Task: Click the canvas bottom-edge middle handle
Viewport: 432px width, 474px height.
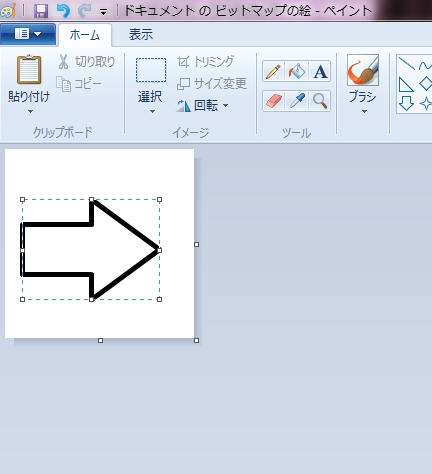Action: 100,340
